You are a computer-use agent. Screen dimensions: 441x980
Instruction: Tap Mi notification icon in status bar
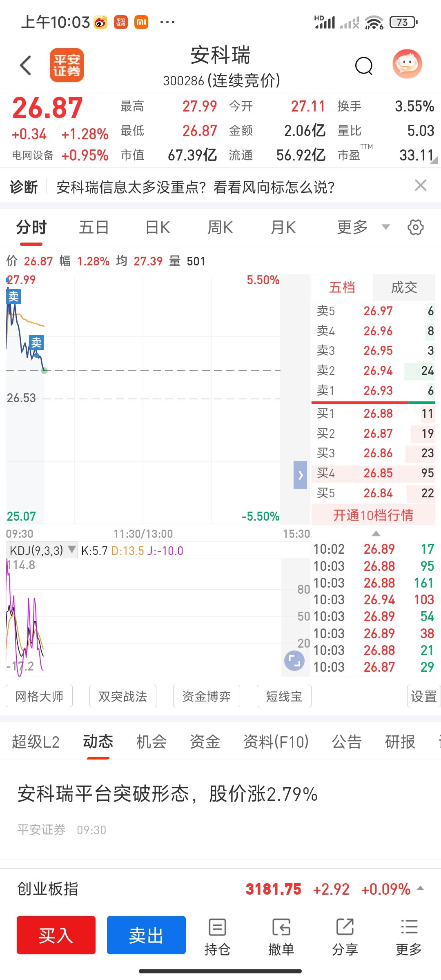141,22
